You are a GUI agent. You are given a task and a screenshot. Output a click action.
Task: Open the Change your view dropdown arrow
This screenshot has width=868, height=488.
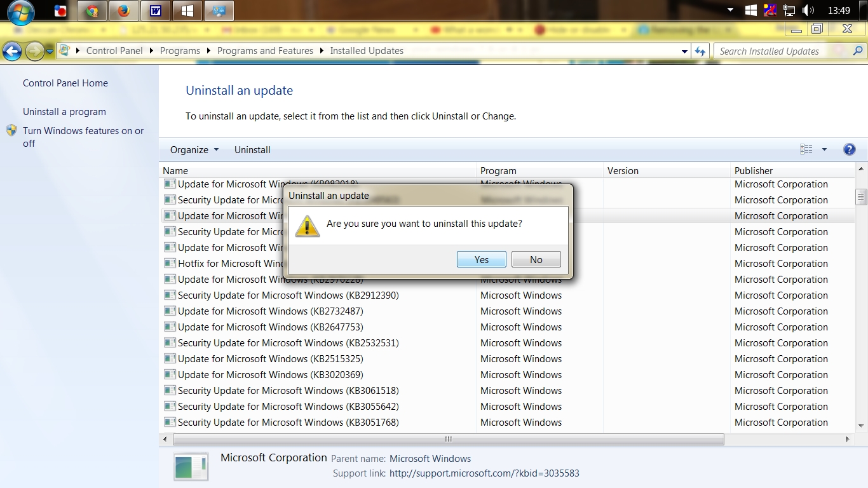pos(825,149)
